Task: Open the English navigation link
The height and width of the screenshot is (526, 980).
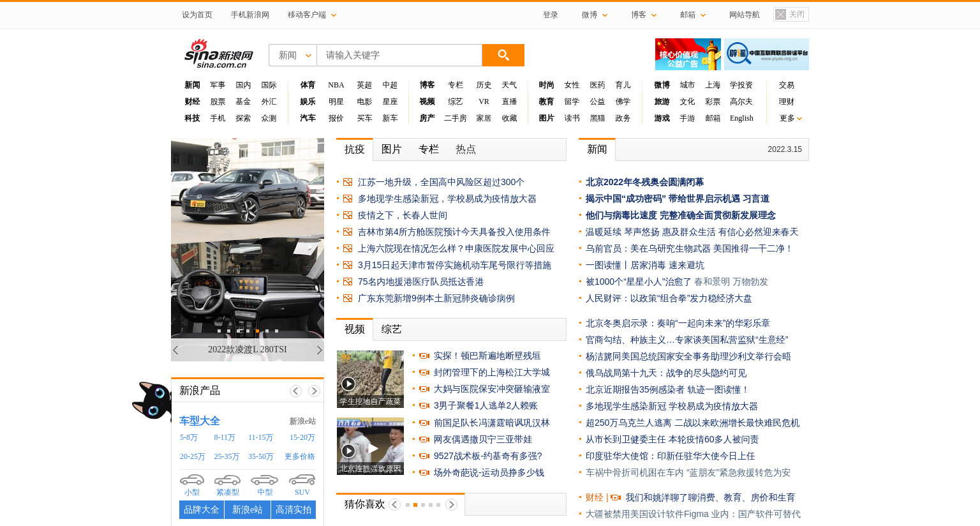Action: click(x=741, y=118)
